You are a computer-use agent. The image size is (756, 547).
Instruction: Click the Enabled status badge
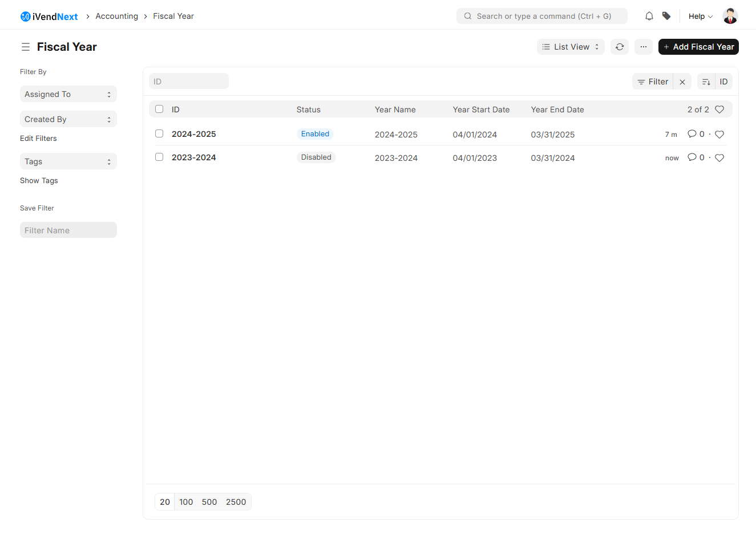click(315, 134)
